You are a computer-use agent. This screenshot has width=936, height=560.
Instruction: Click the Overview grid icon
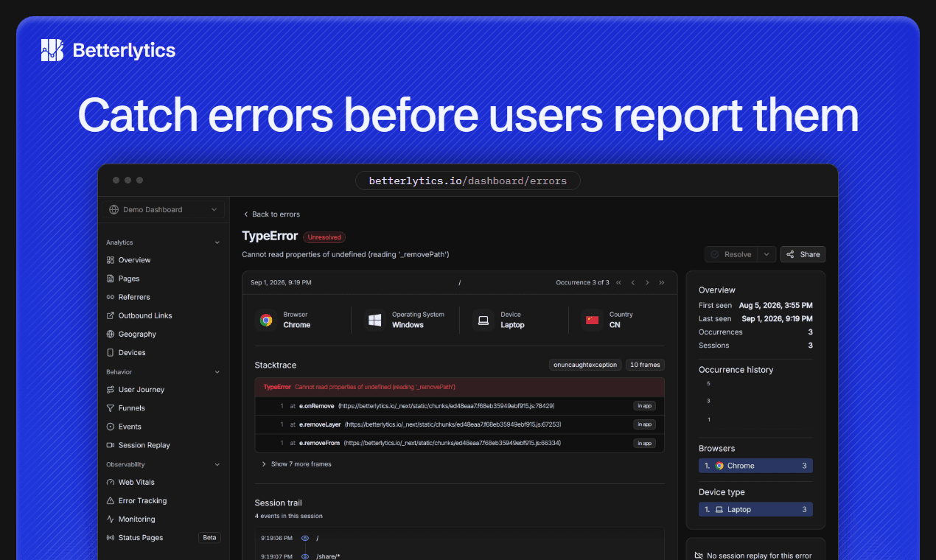coord(111,260)
